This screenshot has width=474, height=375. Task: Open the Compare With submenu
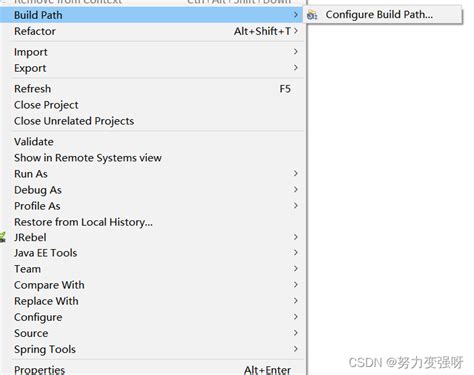click(x=153, y=285)
